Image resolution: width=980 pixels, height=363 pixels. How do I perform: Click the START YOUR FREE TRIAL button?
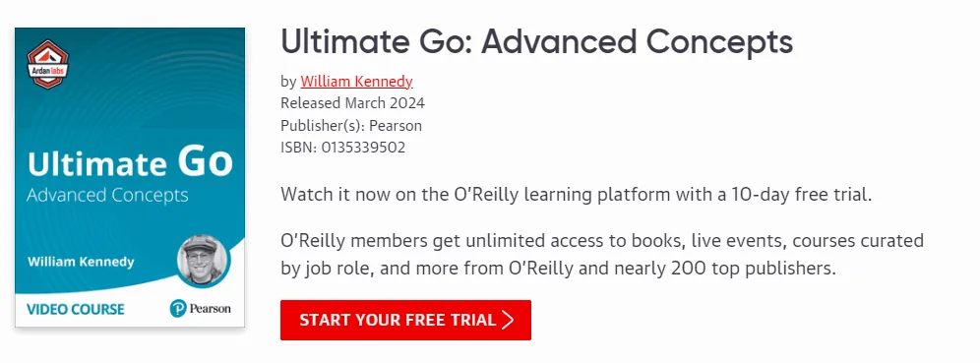(x=405, y=320)
